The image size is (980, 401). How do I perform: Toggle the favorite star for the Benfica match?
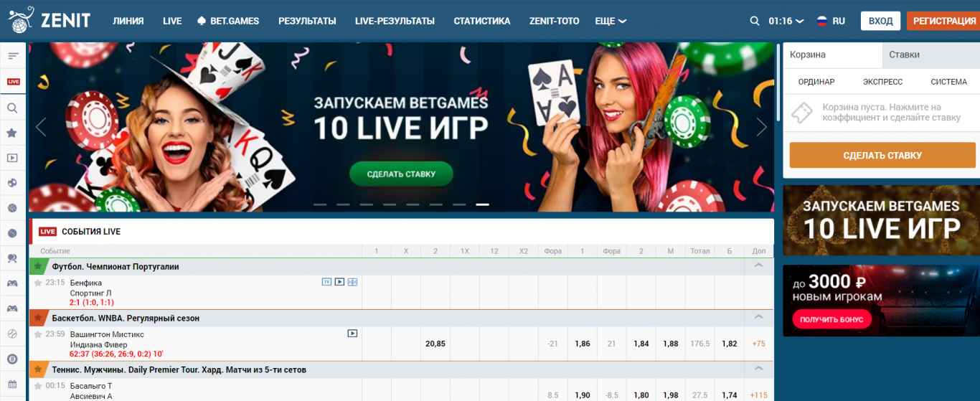(38, 283)
